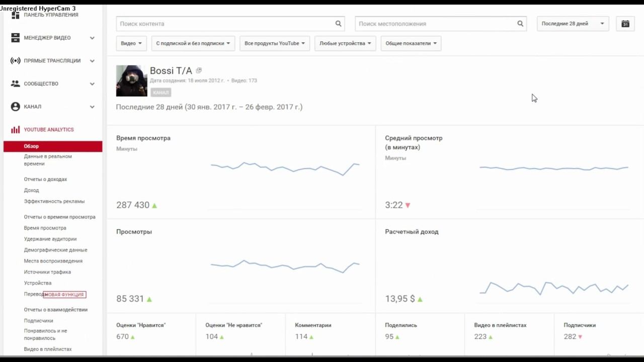Viewport: 644px width, 362px height.
Task: Open Видео в плейлистах sidebar report
Action: click(48, 349)
